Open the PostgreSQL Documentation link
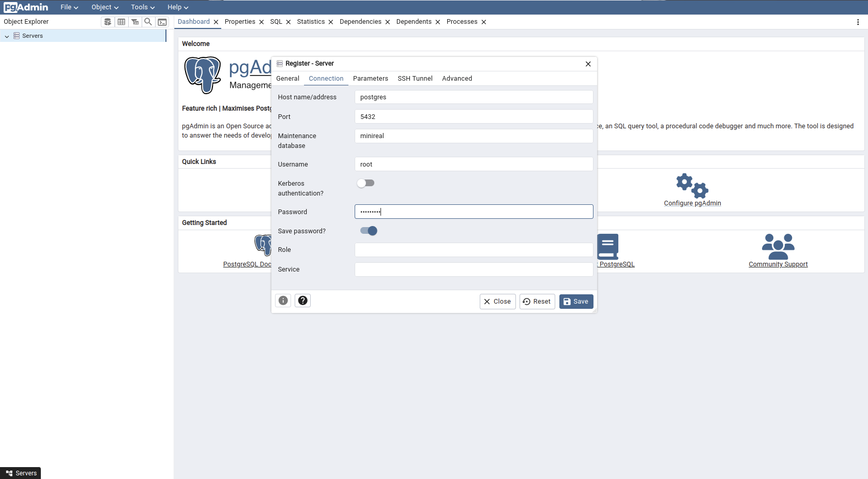 247,264
